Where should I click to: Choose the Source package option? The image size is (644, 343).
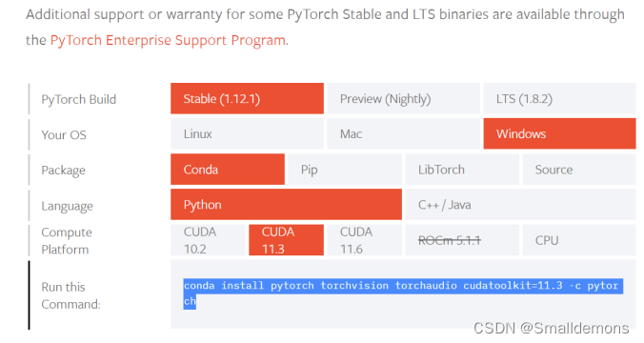pos(579,170)
